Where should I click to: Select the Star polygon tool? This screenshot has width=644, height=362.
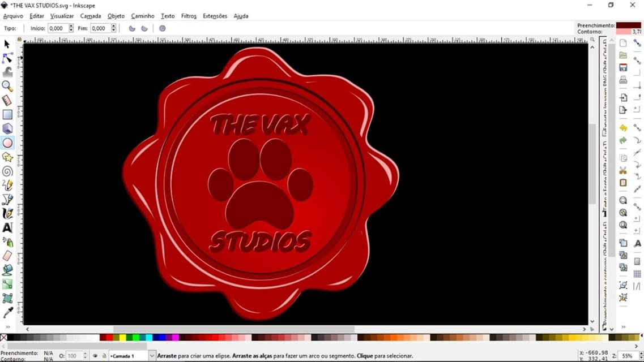(7, 157)
